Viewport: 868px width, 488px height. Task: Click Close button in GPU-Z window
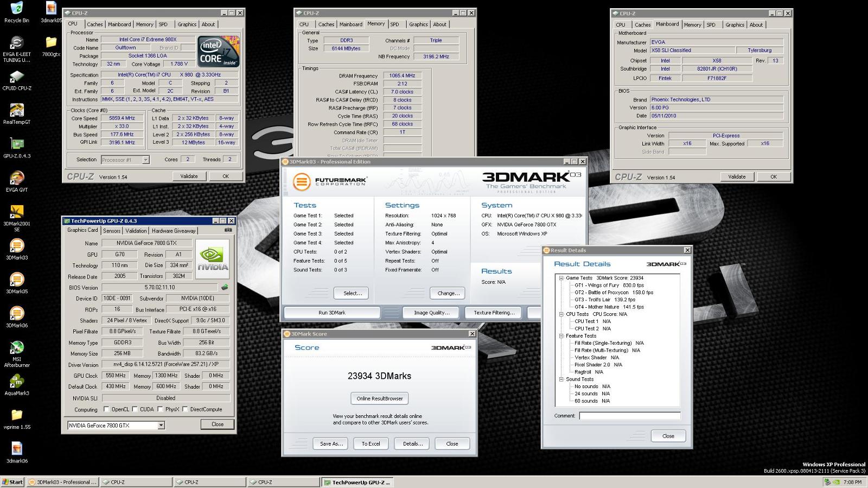[x=218, y=424]
